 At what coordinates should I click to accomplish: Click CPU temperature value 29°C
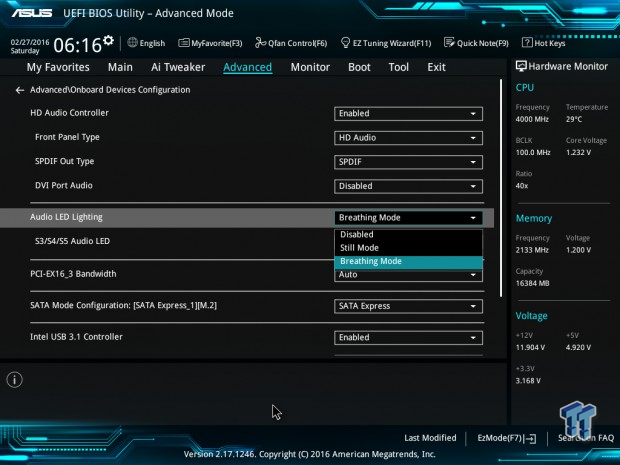(x=574, y=119)
